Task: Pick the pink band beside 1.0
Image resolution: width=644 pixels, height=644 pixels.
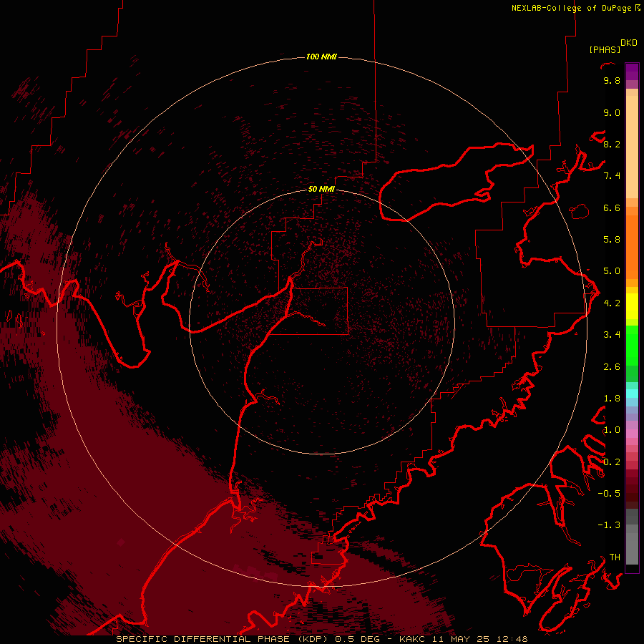Action: click(x=632, y=434)
